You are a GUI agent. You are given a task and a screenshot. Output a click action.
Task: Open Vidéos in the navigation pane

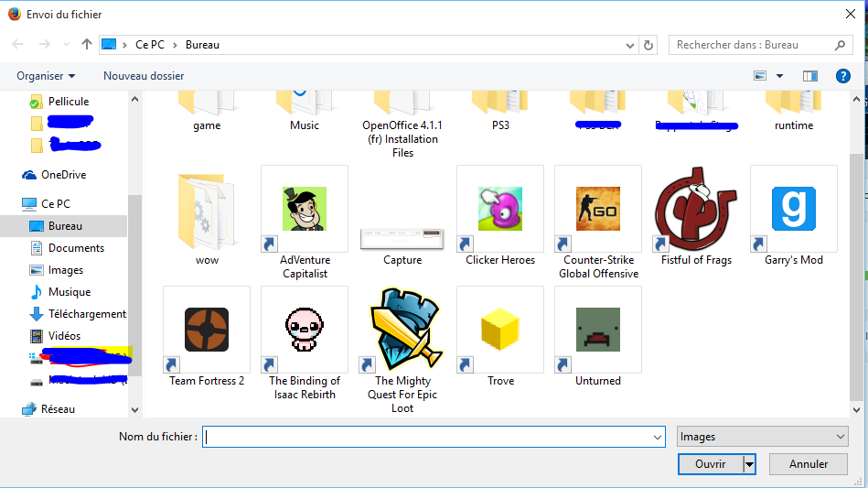(x=64, y=336)
